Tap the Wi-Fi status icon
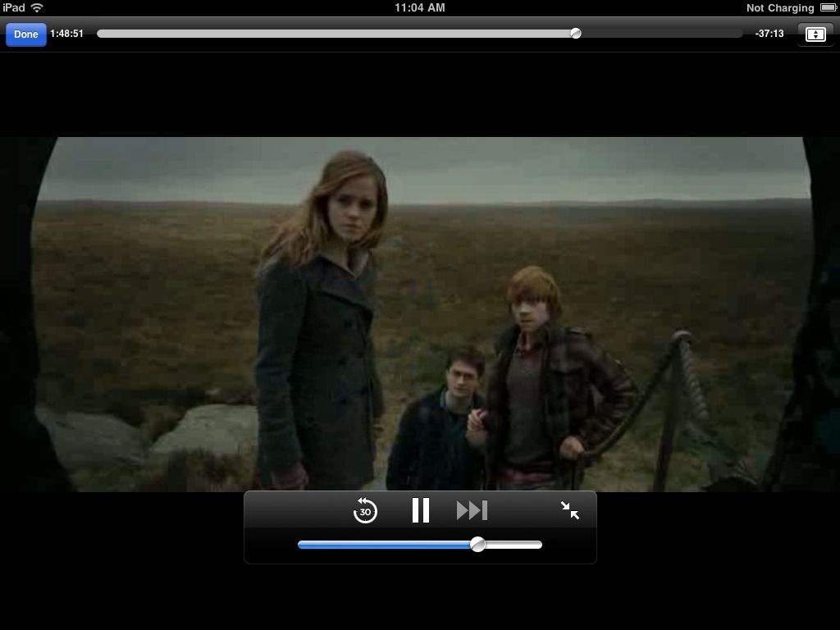Viewport: 840px width, 630px height. (37, 7)
